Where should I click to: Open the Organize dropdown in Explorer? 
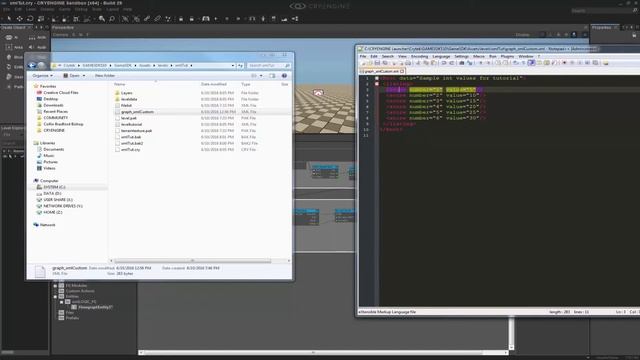[x=42, y=76]
